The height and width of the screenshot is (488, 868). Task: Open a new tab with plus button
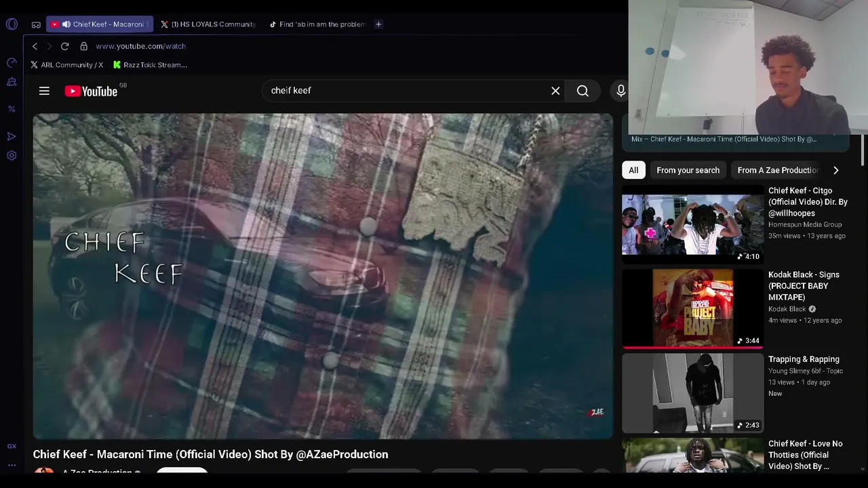tap(378, 24)
